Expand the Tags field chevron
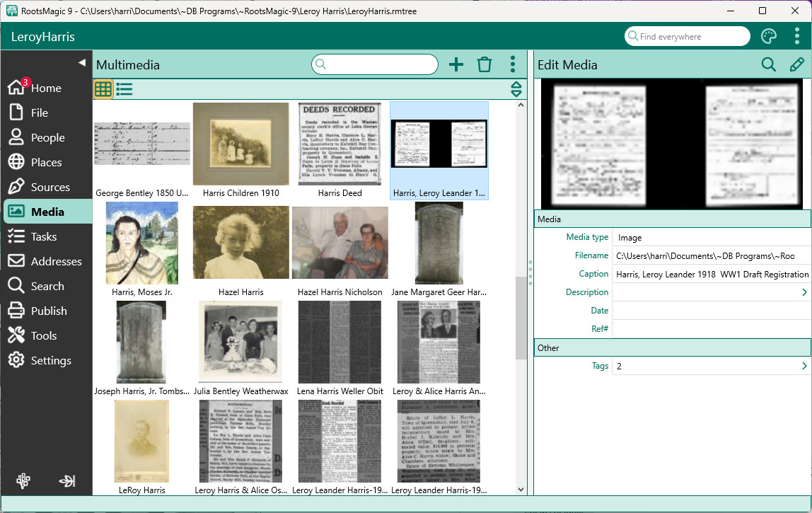 click(x=804, y=367)
